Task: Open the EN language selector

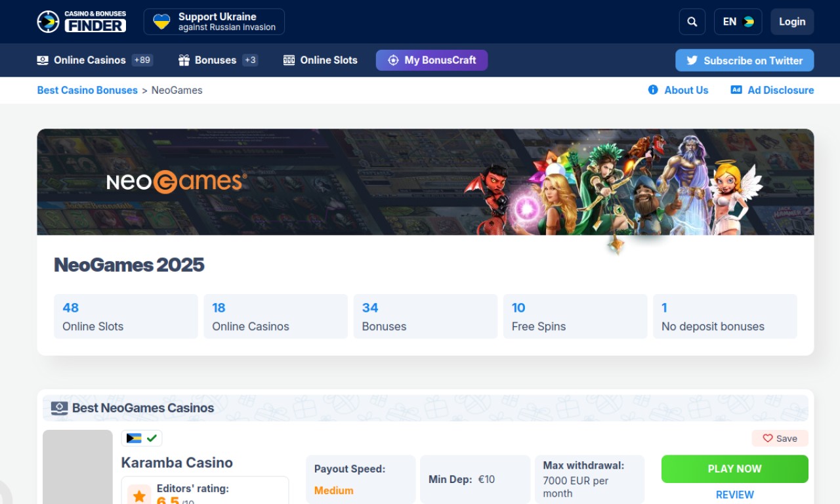Action: pos(738,22)
